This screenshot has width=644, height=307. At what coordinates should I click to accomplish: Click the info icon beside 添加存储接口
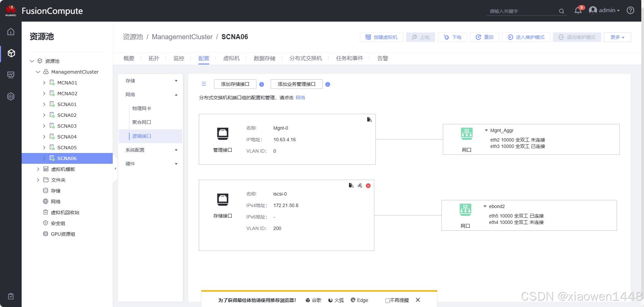pyautogui.click(x=262, y=84)
